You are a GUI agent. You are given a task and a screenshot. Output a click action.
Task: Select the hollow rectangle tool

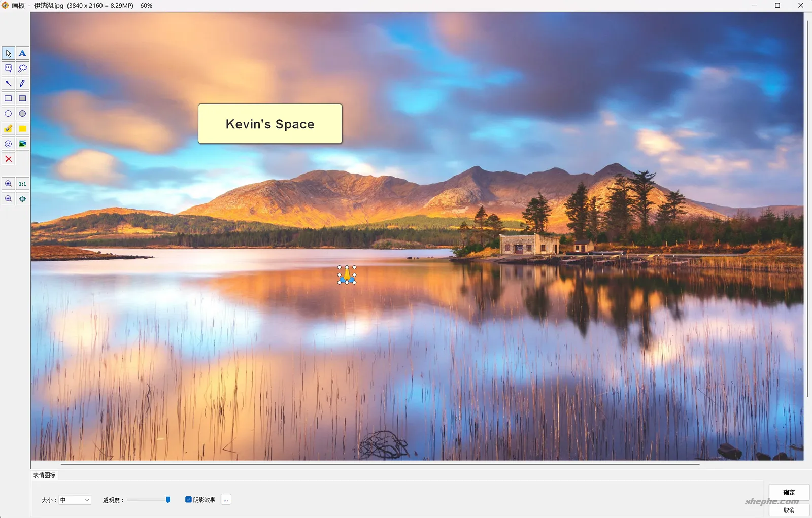8,98
